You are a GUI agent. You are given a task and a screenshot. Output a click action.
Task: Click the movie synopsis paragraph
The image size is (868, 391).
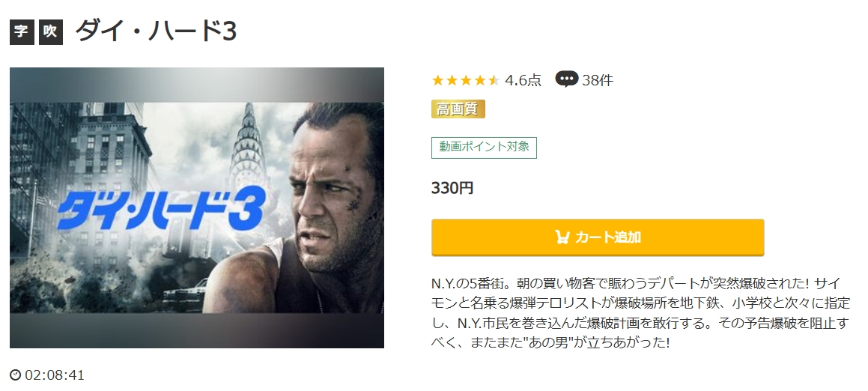640,313
